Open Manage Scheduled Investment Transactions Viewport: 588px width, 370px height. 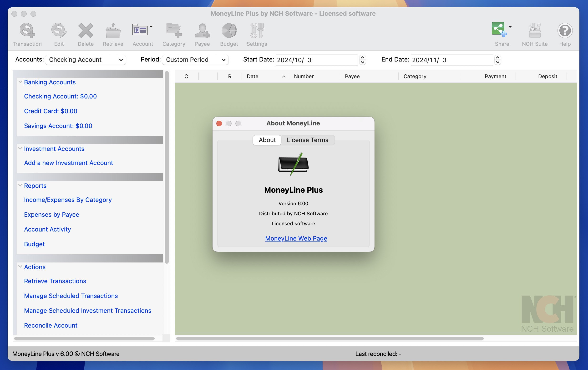tap(88, 311)
